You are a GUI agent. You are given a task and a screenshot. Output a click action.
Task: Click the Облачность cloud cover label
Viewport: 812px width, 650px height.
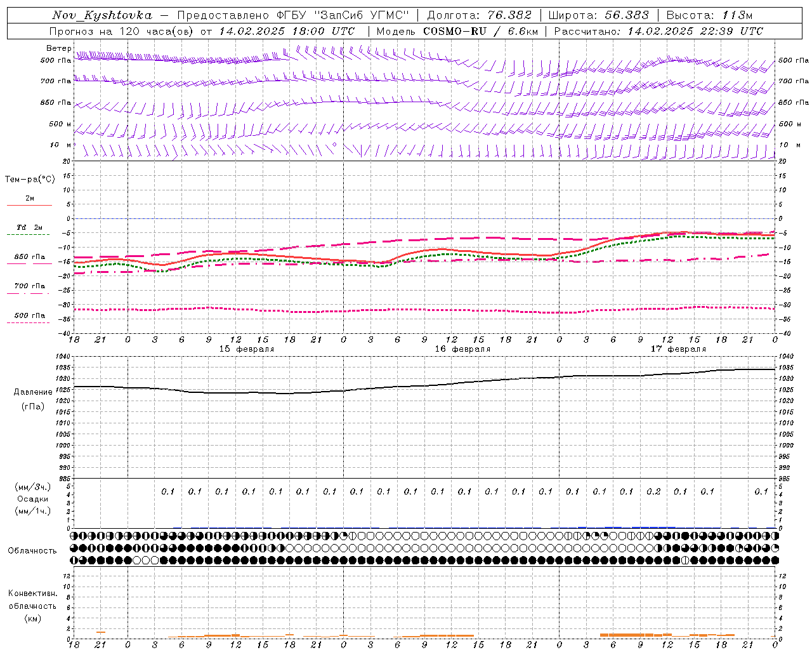(x=32, y=550)
